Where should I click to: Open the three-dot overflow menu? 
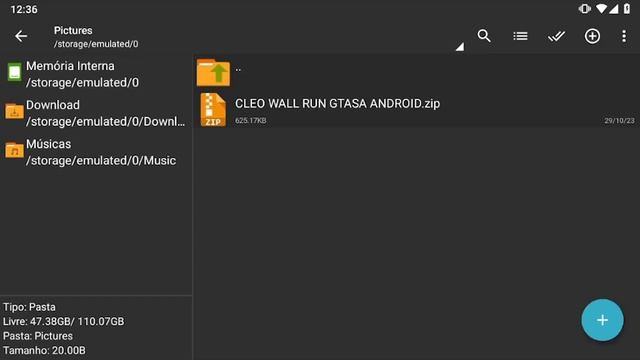[x=624, y=36]
